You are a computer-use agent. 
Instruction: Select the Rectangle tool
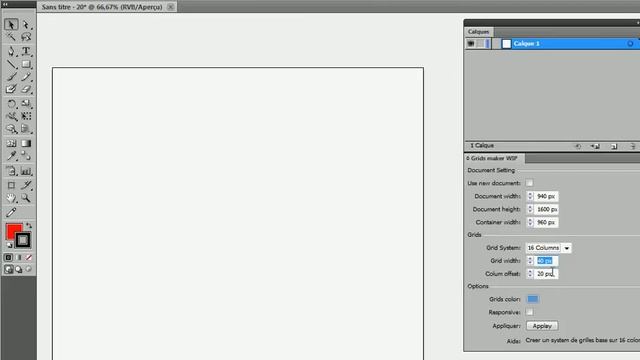(26, 64)
